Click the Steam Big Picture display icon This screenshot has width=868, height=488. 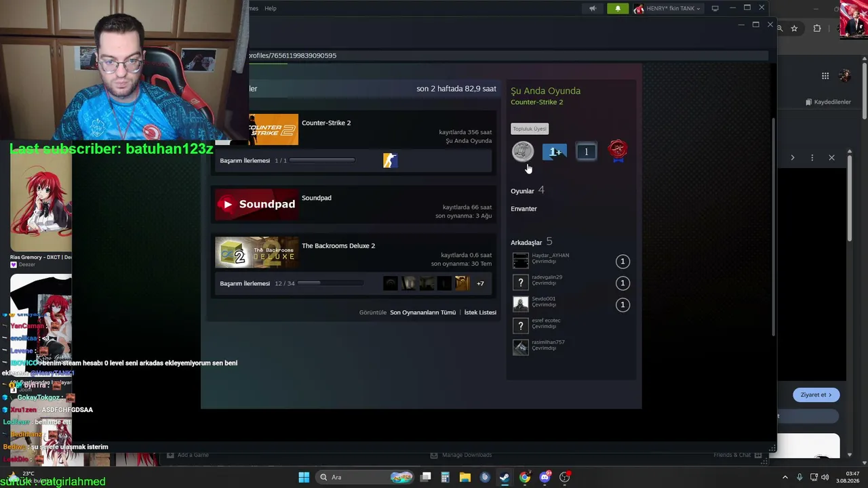click(x=715, y=9)
